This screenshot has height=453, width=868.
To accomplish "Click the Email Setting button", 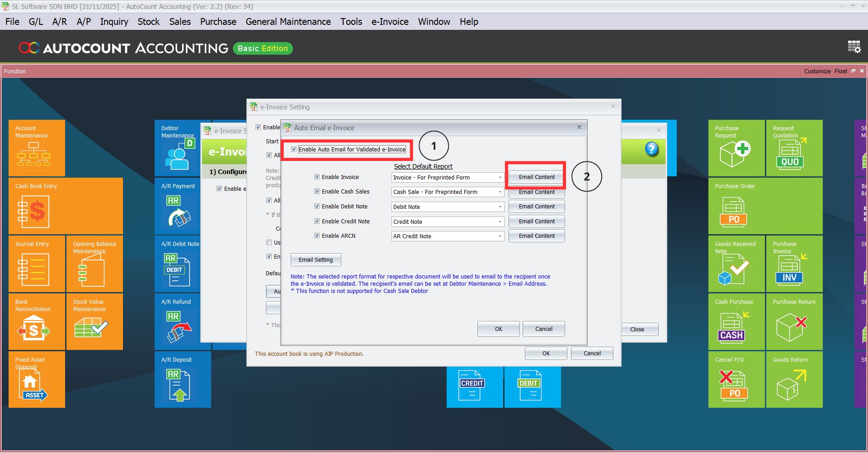I will coord(316,260).
